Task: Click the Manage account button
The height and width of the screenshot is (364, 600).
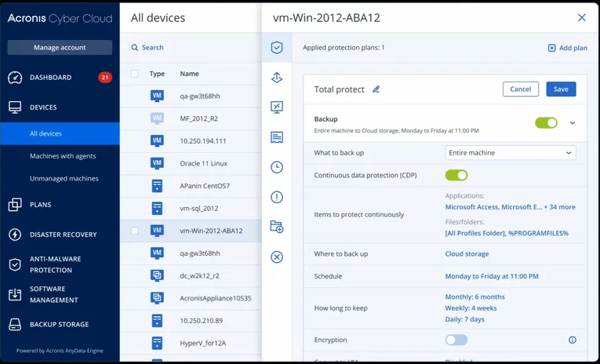Action: tap(60, 48)
